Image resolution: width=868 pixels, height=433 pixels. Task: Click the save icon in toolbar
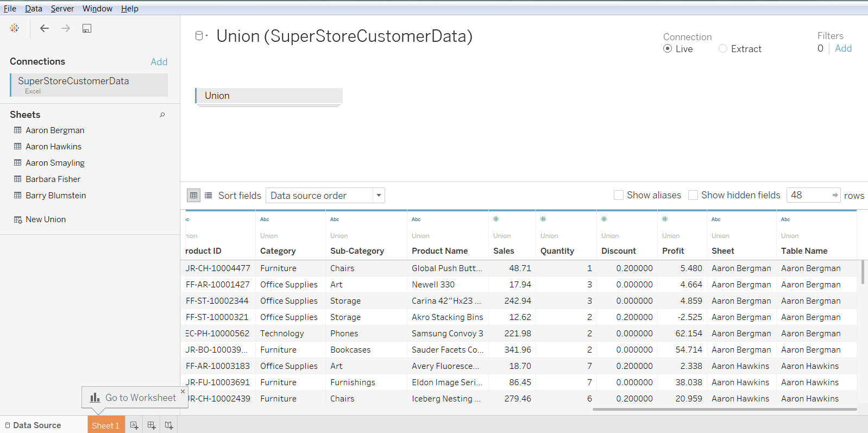87,28
